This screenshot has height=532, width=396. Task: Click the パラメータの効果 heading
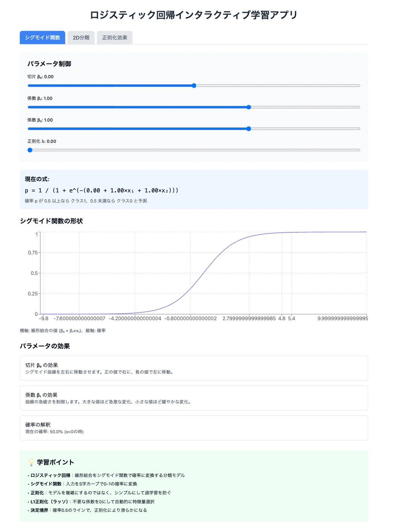coord(45,346)
